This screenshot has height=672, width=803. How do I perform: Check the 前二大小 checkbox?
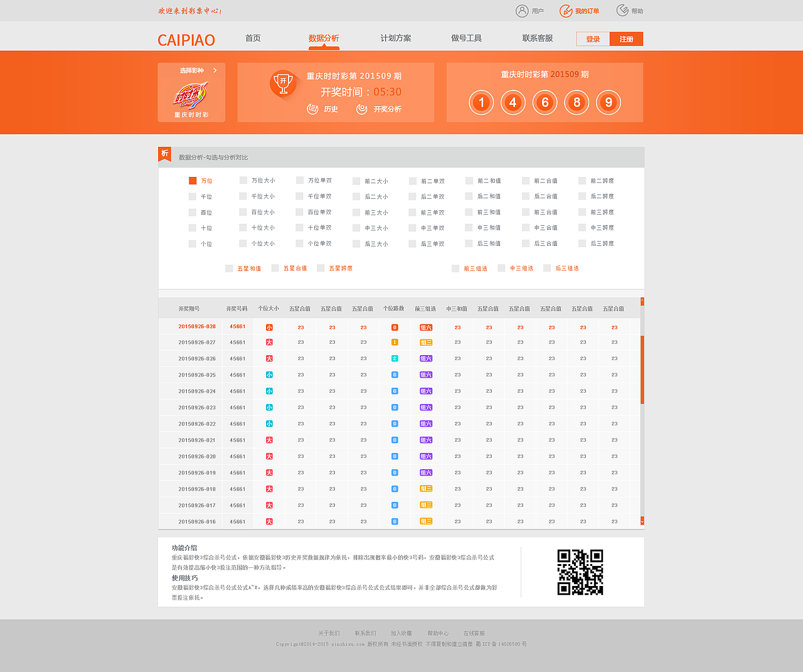[x=356, y=181]
